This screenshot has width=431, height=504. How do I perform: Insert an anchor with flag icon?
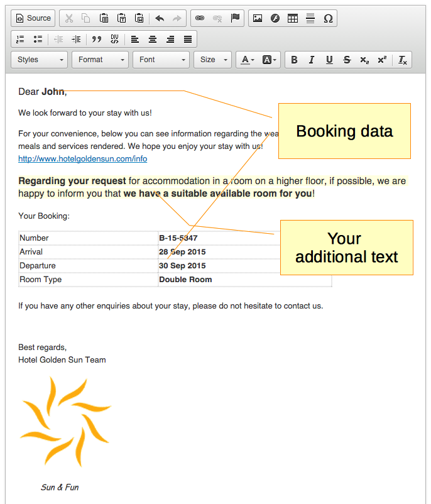[x=235, y=18]
